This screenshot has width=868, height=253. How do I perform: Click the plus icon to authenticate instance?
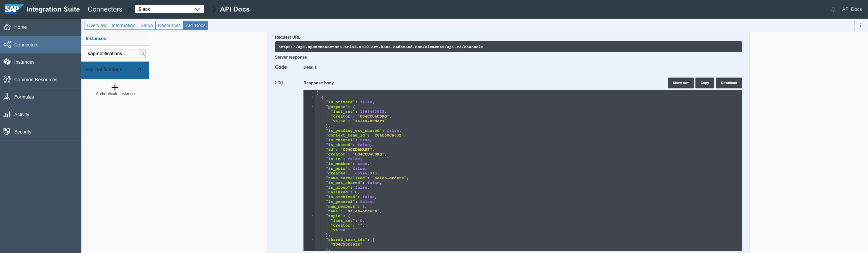coord(115,87)
